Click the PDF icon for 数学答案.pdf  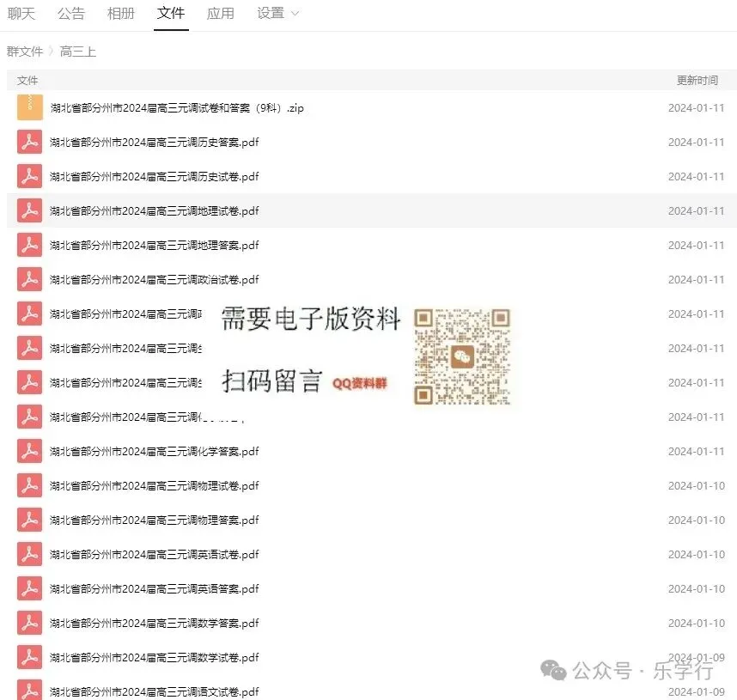click(29, 623)
